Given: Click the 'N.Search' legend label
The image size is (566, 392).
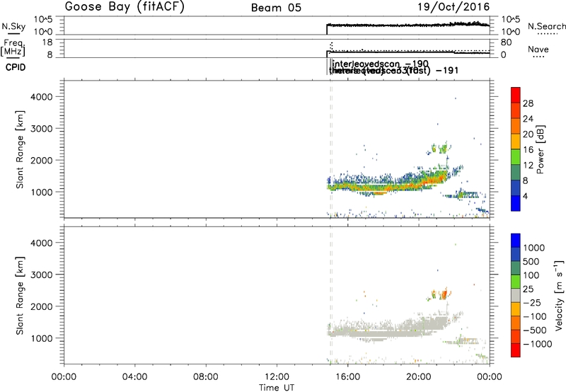Looking at the screenshot, I should pos(547,26).
